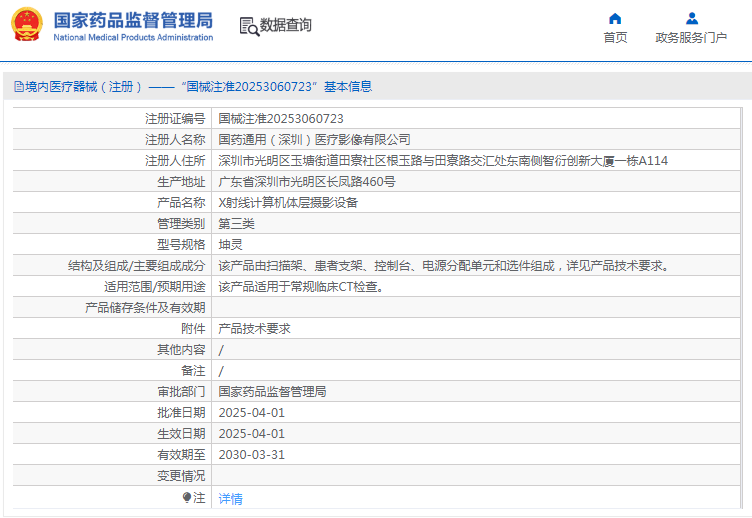Click the 首页 house icon

pyautogui.click(x=615, y=19)
